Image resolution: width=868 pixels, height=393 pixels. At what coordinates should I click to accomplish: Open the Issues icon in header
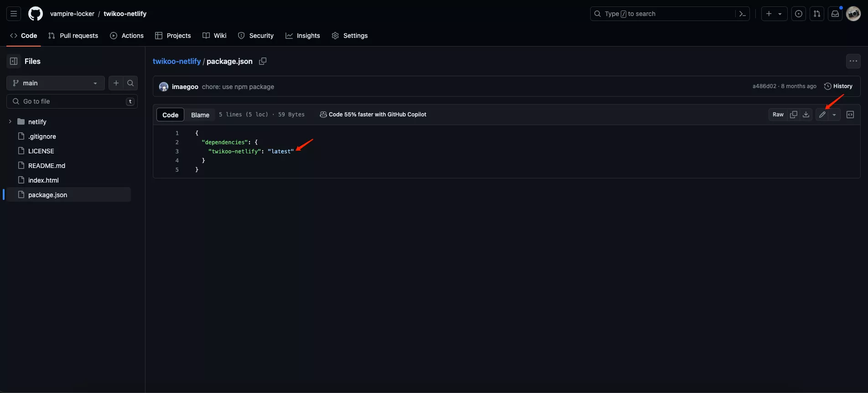tap(799, 14)
